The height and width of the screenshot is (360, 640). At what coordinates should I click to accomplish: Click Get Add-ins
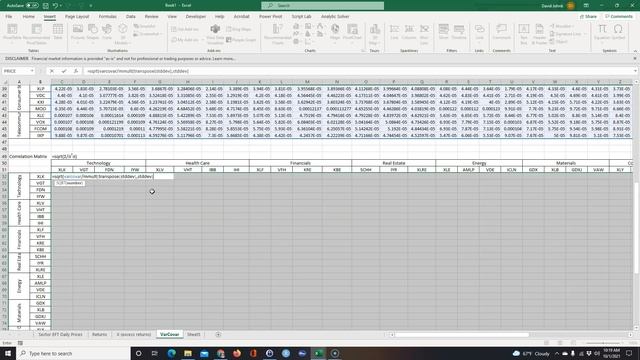click(x=185, y=29)
